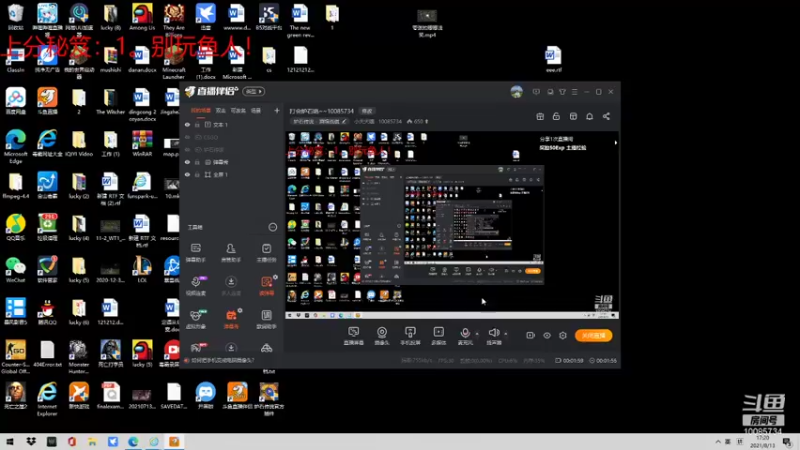Open the gear settings beside 关闭直播
The height and width of the screenshot is (450, 800).
coord(563,335)
